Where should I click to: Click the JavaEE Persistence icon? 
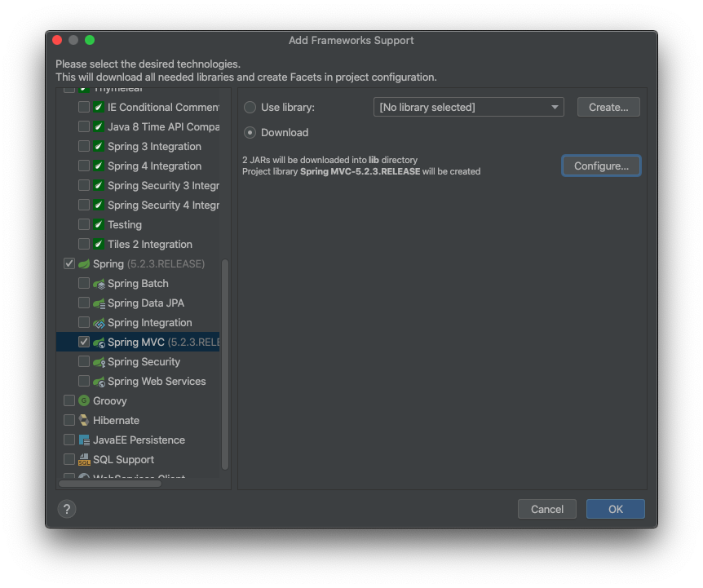pyautogui.click(x=84, y=440)
